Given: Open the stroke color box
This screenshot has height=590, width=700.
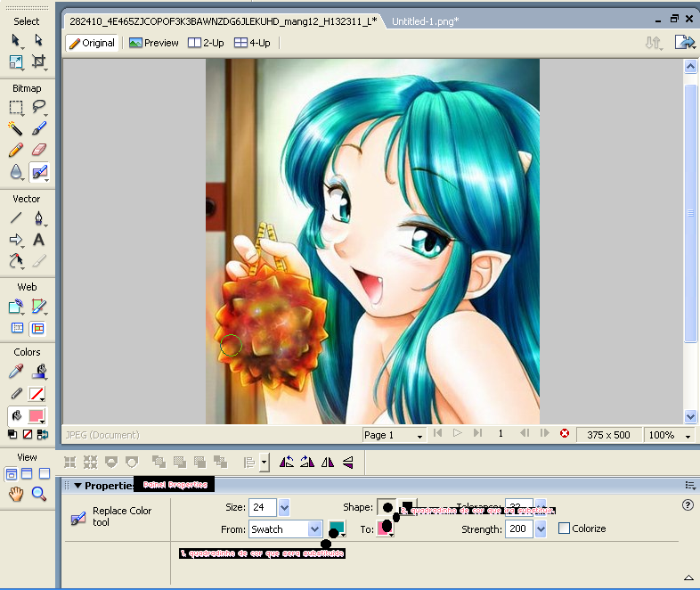Looking at the screenshot, I should pyautogui.click(x=37, y=394).
